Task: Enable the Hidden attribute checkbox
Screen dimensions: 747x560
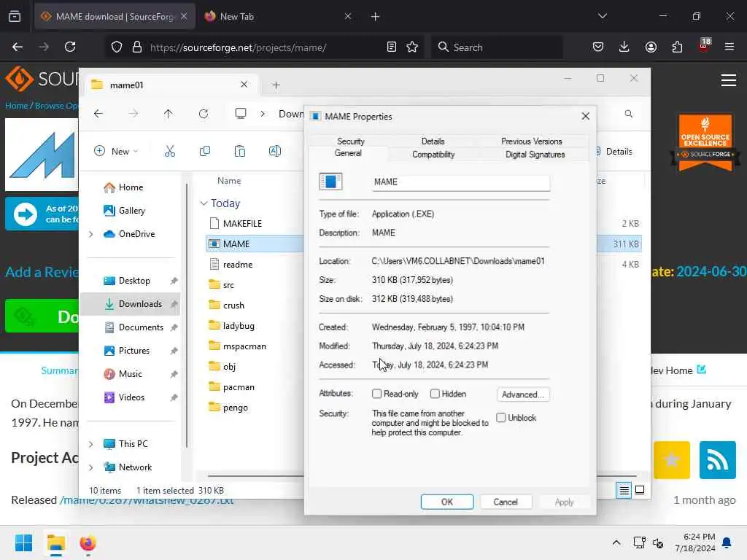Action: (x=435, y=394)
